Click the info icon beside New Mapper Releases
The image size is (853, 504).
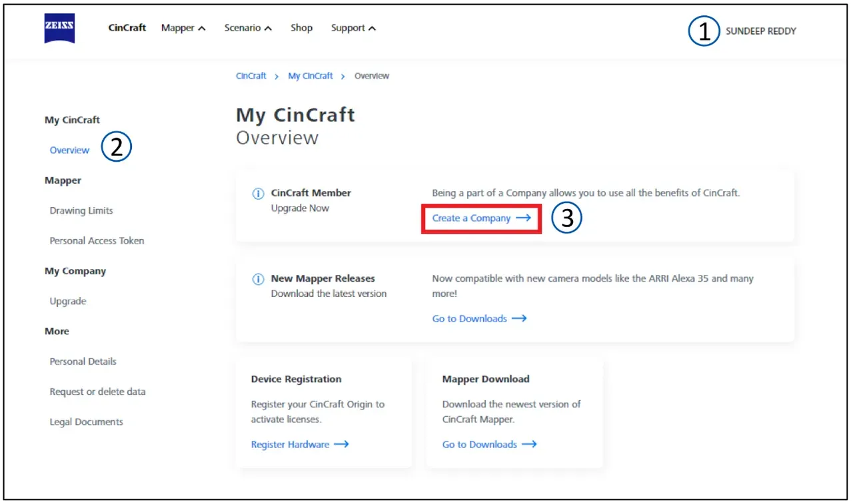258,280
